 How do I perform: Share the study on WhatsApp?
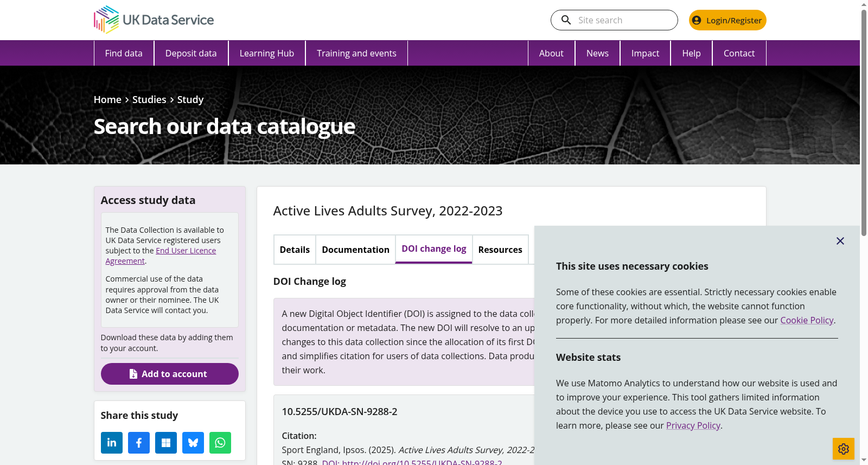point(220,443)
